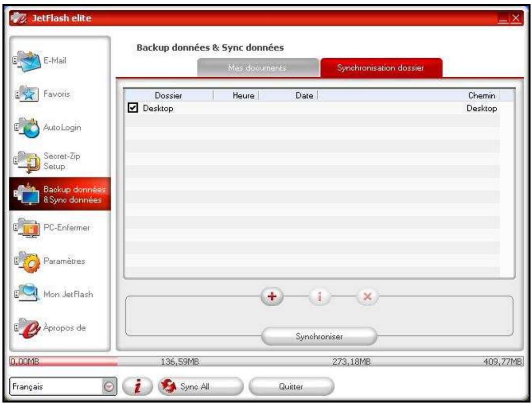Screen dimensions: 532x404
Task: Click the 0,00MB capacity label
Action: 24,361
